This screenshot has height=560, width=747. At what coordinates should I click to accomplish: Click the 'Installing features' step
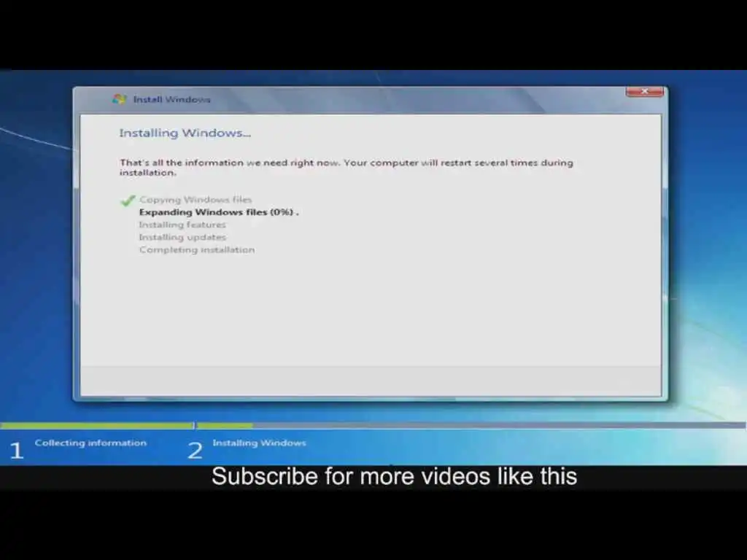pyautogui.click(x=182, y=225)
